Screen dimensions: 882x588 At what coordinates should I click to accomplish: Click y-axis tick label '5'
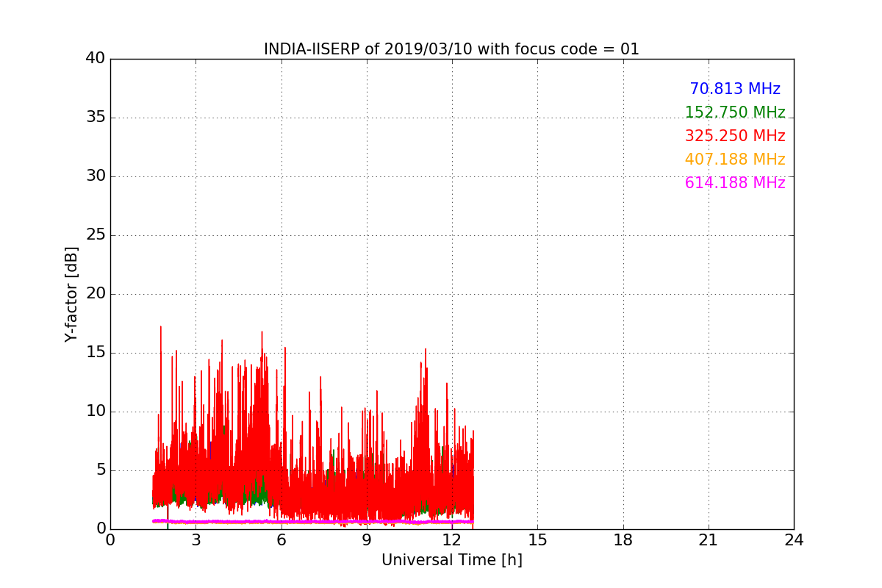(101, 470)
